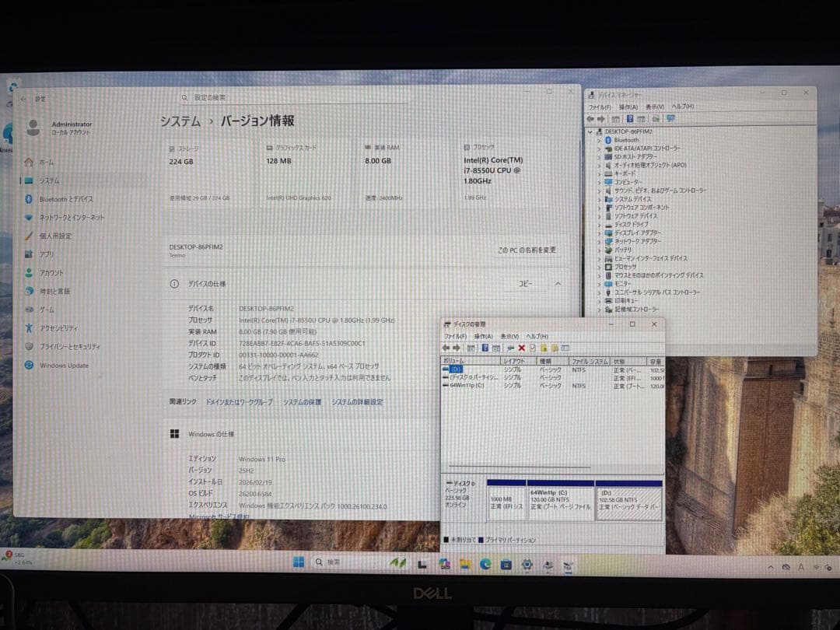This screenshot has width=840, height=630.
Task: Click red X delete icon in Disk Management toolbar
Action: tap(521, 348)
